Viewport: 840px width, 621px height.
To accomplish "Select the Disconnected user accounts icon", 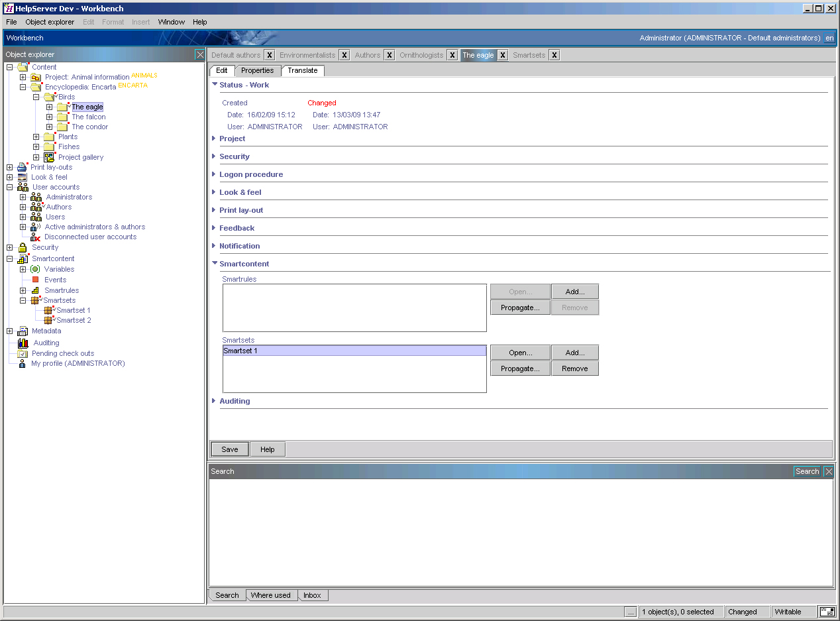I will 36,237.
